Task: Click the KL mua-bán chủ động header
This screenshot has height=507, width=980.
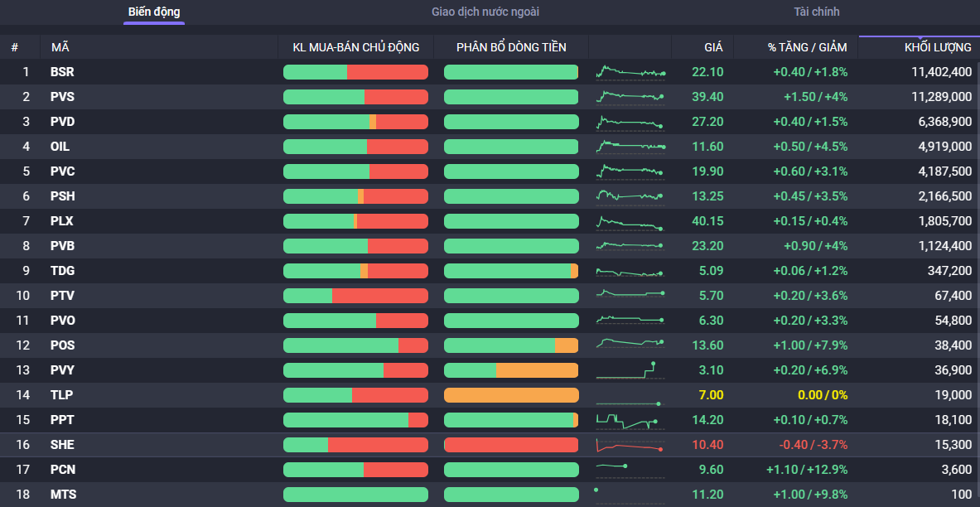Action: tap(356, 47)
